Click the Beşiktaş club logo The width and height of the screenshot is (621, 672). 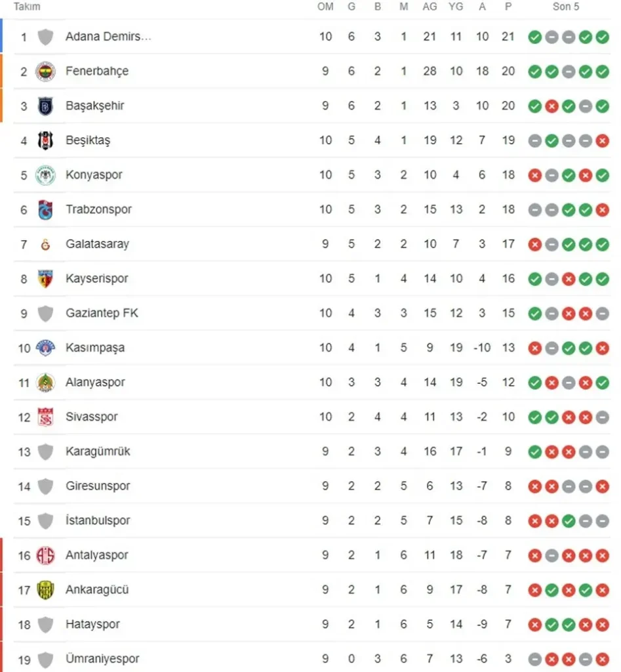coord(45,140)
